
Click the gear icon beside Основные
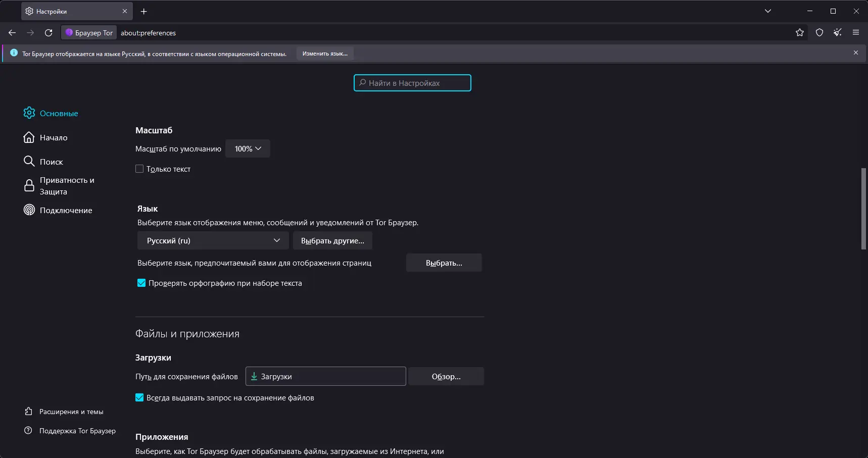click(x=29, y=113)
